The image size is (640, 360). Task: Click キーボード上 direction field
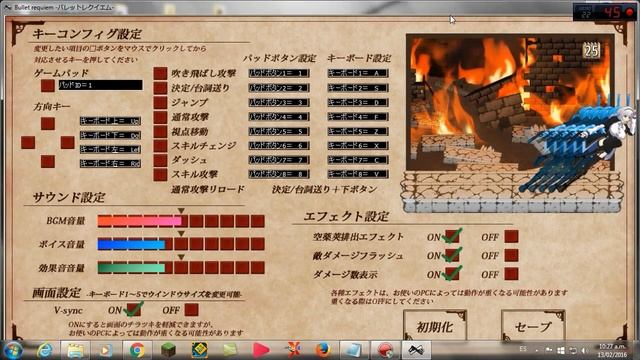[110, 121]
